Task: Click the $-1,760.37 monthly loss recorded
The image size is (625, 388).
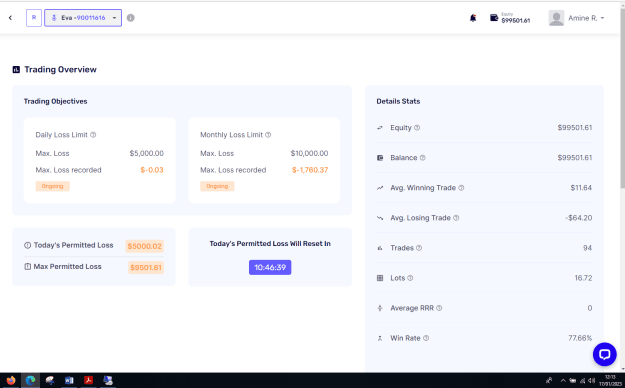Action: (310, 170)
